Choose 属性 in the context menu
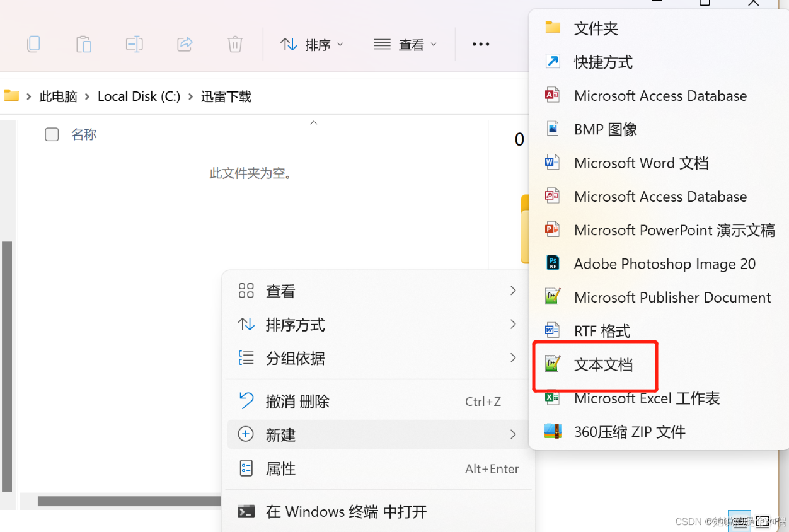 tap(377, 468)
